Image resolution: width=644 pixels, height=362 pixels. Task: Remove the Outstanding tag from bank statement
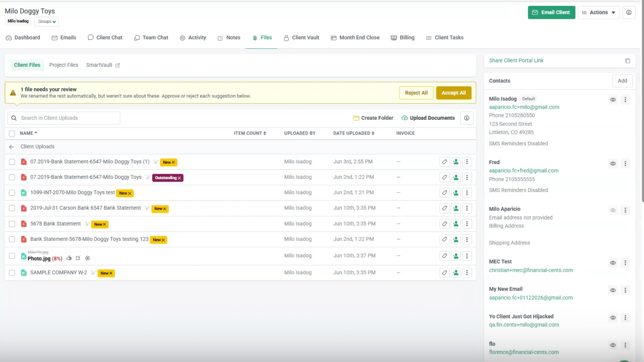179,178
